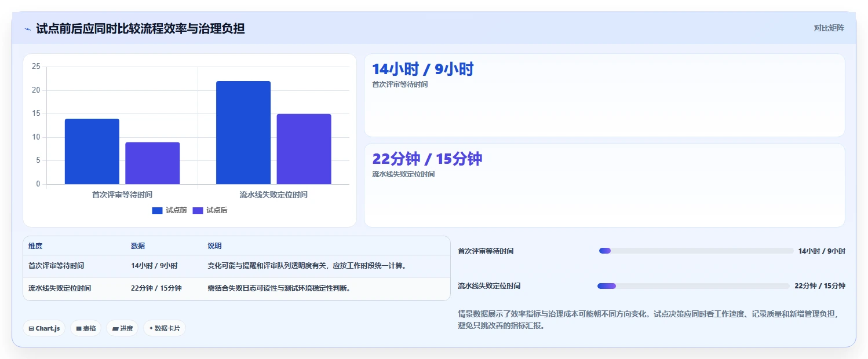Click 流水线失败定位时间 subtitle in second data card

pos(403,174)
